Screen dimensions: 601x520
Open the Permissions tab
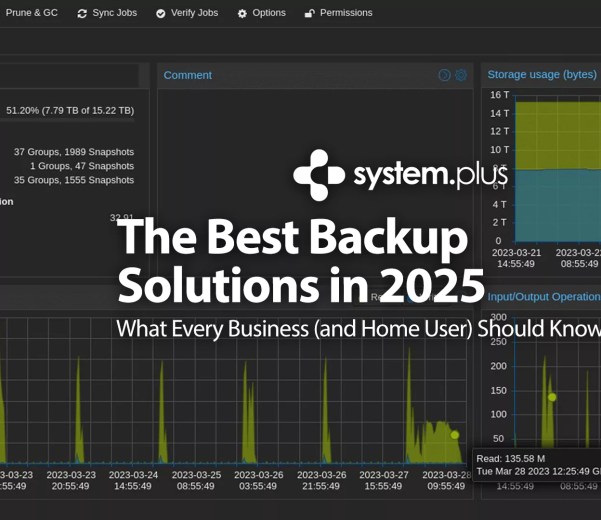point(338,13)
